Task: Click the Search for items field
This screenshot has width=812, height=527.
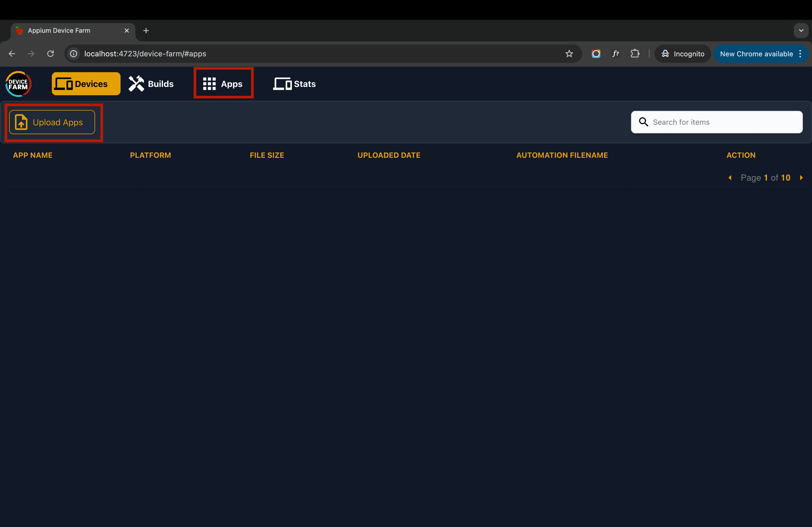Action: (716, 122)
